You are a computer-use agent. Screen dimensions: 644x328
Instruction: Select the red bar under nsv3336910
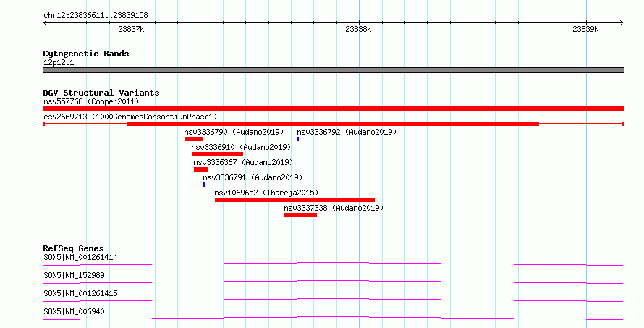coord(217,154)
